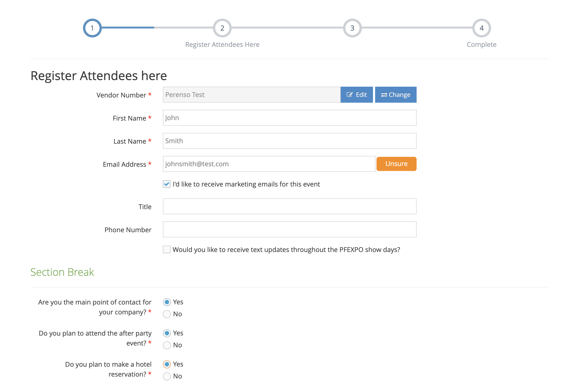
Task: Click the Unsure button next to email
Action: click(x=396, y=164)
